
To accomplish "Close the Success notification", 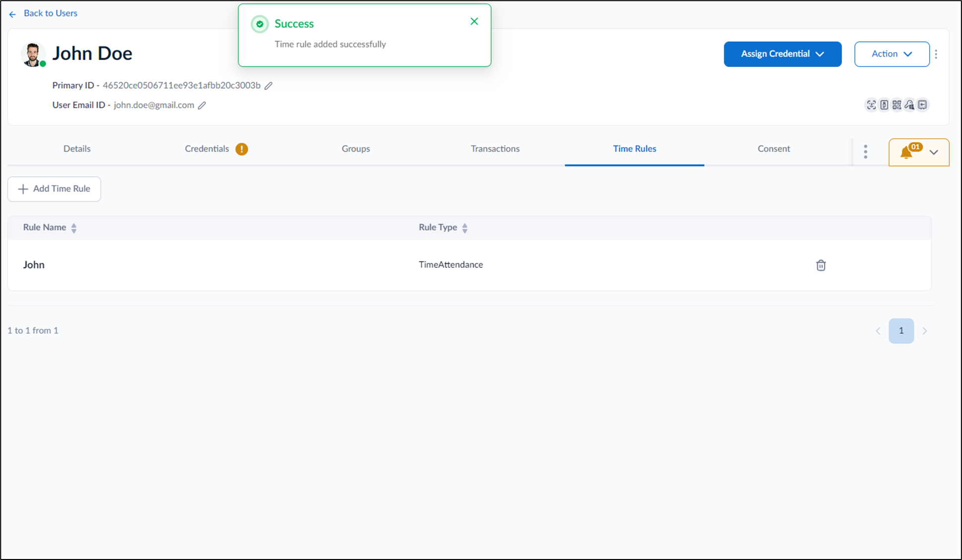I will click(x=474, y=21).
